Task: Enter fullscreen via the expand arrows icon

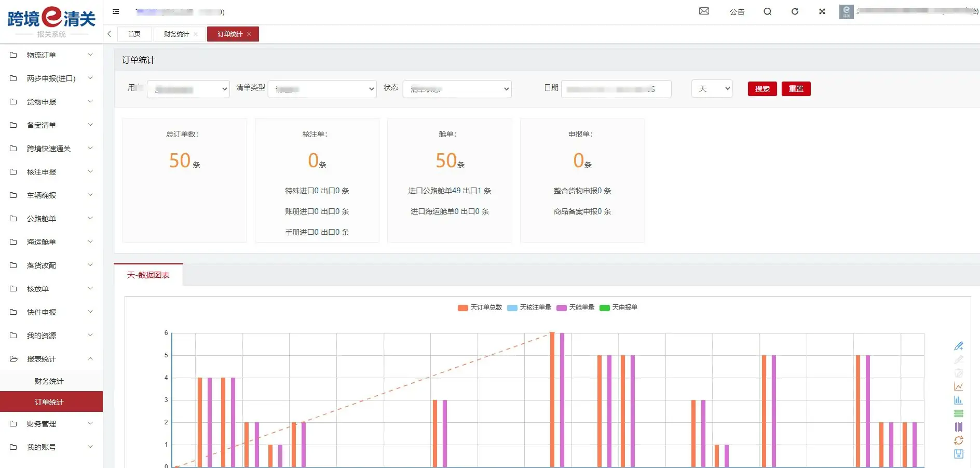Action: [x=822, y=11]
